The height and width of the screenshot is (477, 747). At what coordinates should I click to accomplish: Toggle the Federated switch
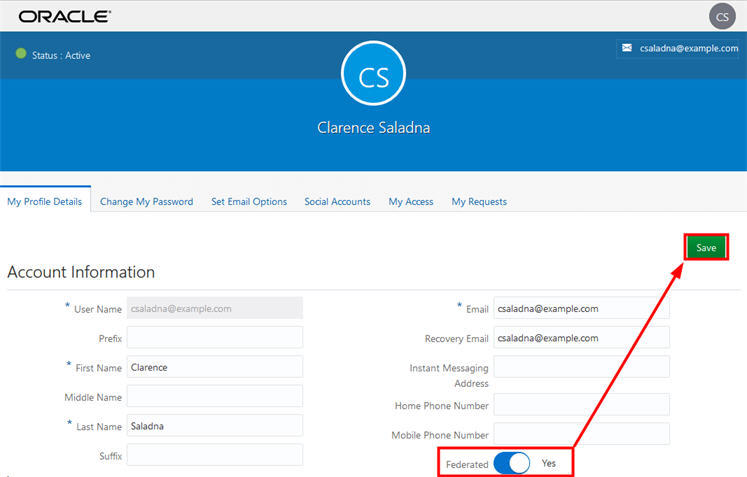tap(512, 463)
